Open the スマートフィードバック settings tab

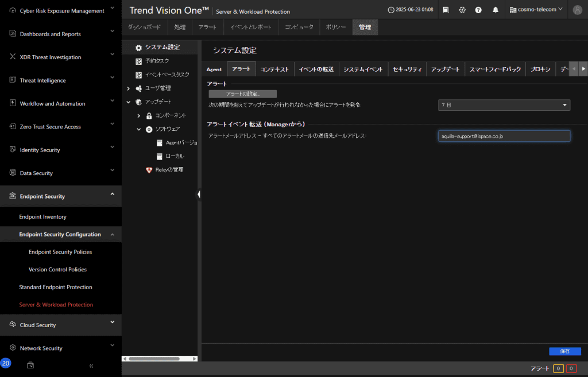495,69
